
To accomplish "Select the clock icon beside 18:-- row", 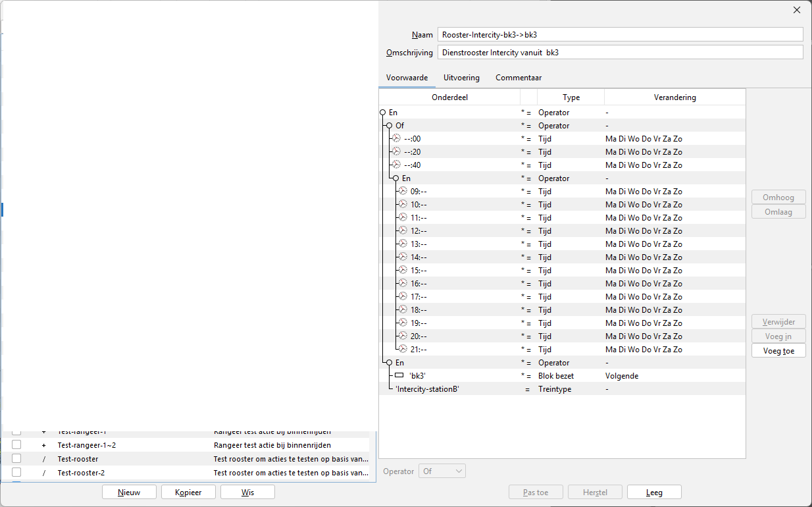I will pos(403,310).
